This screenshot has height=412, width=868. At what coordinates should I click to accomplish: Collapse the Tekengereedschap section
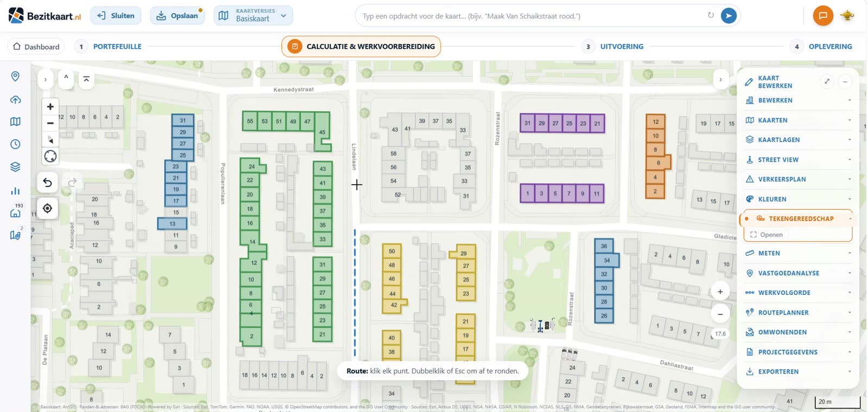pos(798,218)
